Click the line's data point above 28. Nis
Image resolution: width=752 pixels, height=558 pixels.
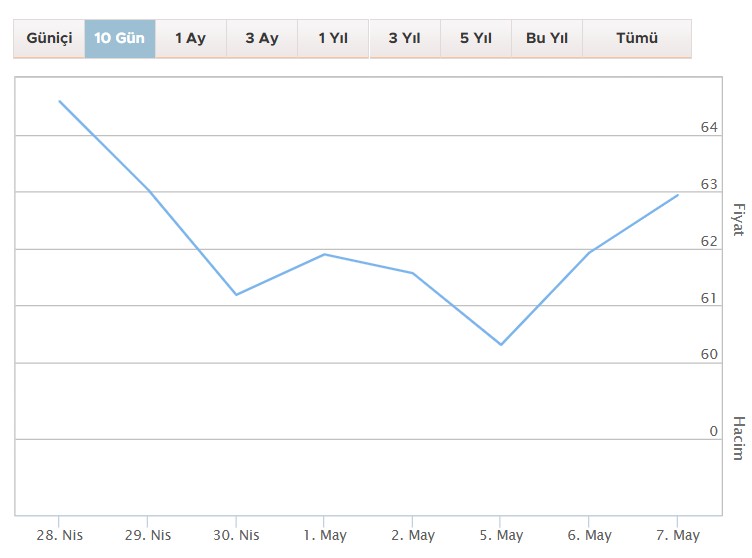click(x=60, y=101)
